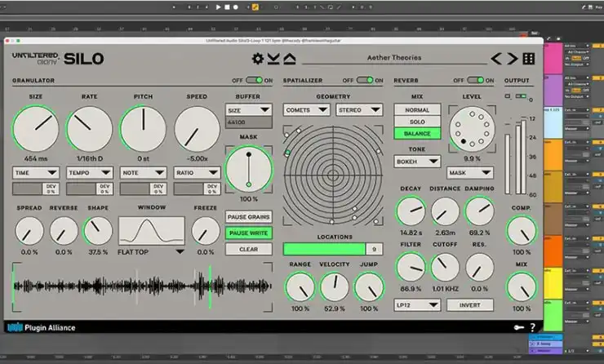Click the Decay knob showing 14.82 s
This screenshot has height=364, width=604.
coord(411,211)
